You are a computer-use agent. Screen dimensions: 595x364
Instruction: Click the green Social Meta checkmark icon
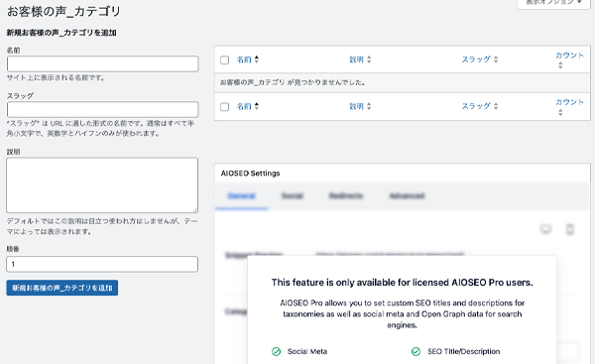pos(277,351)
